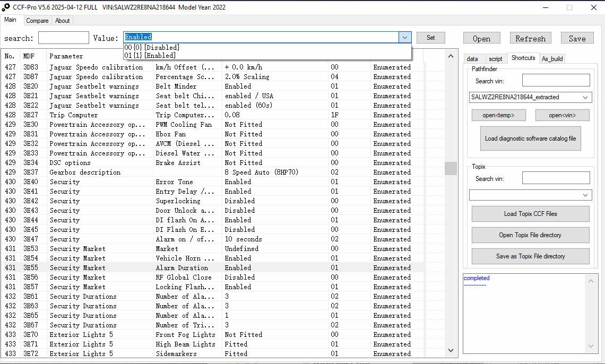Click the completed log message
The width and height of the screenshot is (605, 364).
point(477,278)
